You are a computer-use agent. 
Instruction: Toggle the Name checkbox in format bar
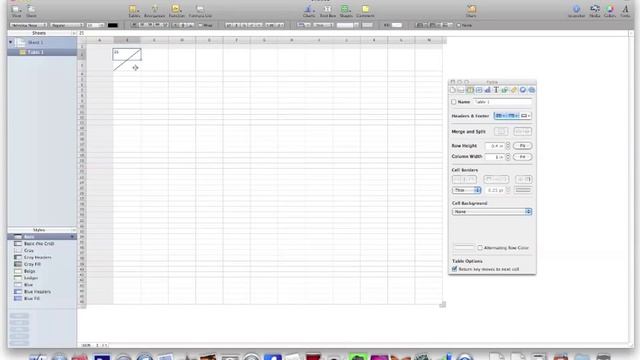[x=458, y=25]
